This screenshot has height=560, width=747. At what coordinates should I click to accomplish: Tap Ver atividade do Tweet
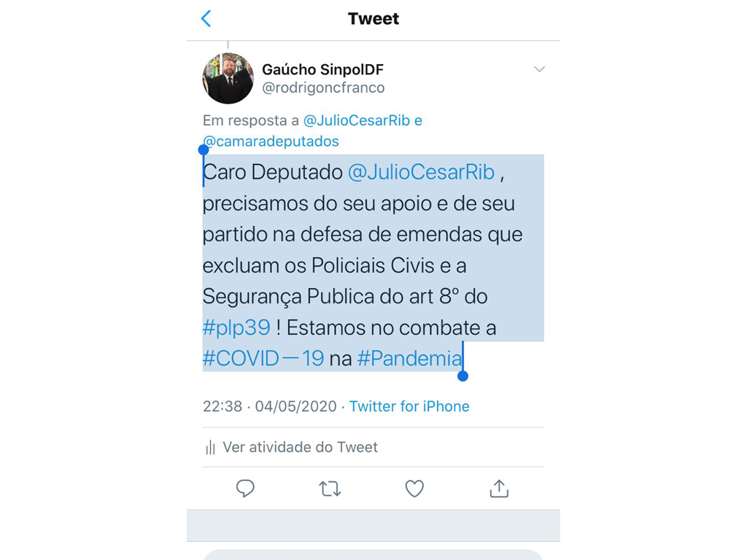coord(300,447)
